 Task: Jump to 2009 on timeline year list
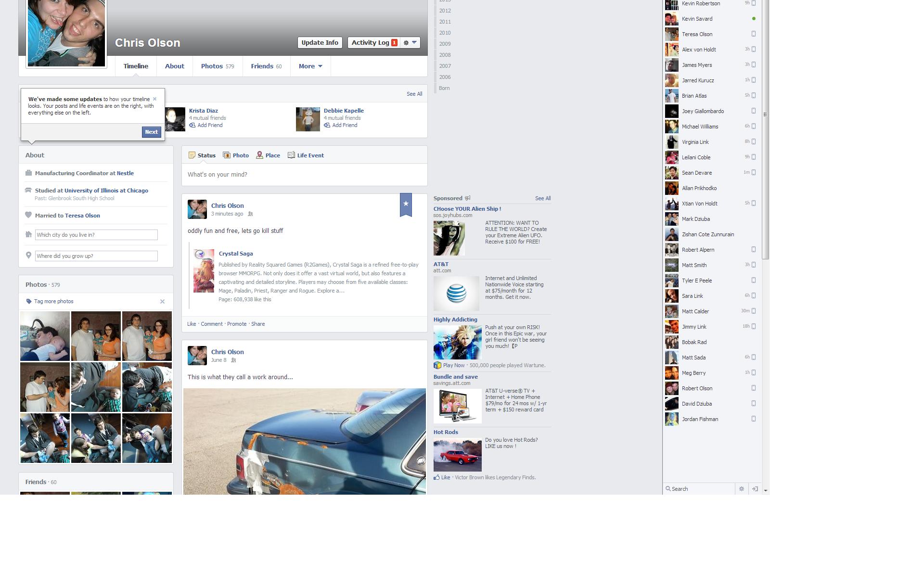pos(445,44)
